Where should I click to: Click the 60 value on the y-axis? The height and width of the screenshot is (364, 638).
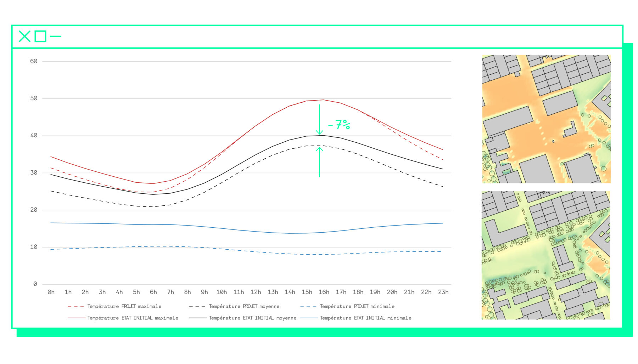tap(34, 61)
